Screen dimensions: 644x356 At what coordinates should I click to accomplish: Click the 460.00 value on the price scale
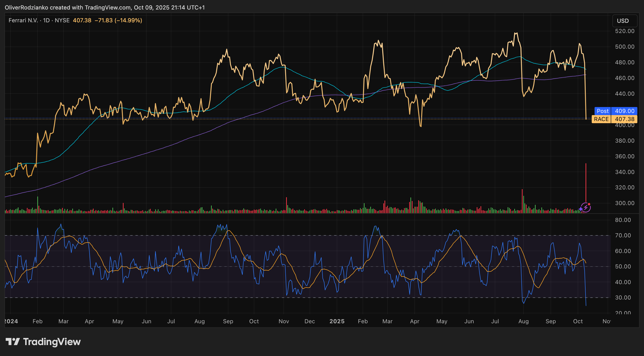[625, 78]
